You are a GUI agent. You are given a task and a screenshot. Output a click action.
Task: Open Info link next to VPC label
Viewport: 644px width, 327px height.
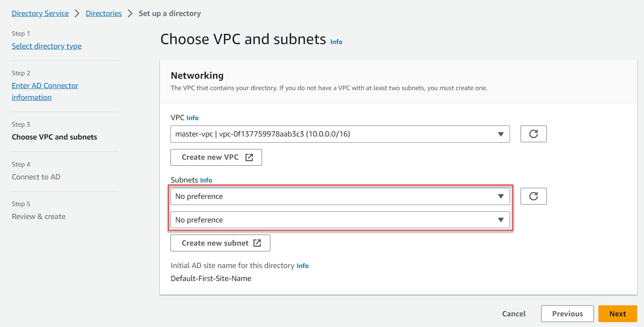click(x=192, y=118)
